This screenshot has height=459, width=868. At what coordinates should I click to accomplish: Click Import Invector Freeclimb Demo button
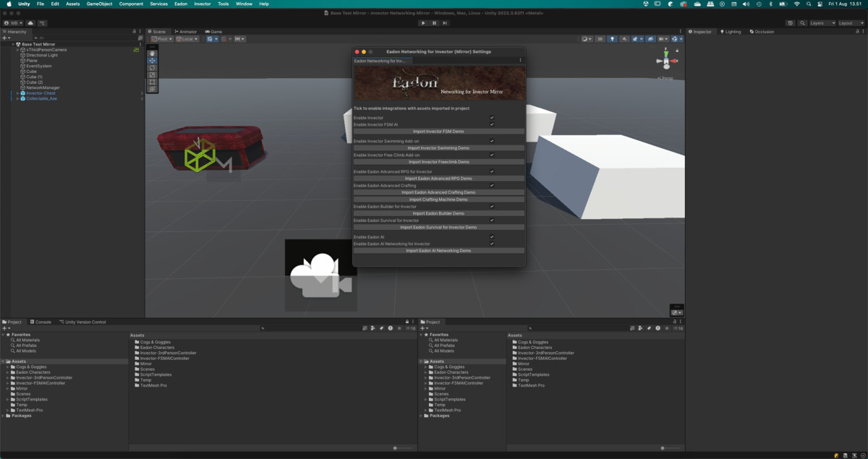(x=438, y=162)
